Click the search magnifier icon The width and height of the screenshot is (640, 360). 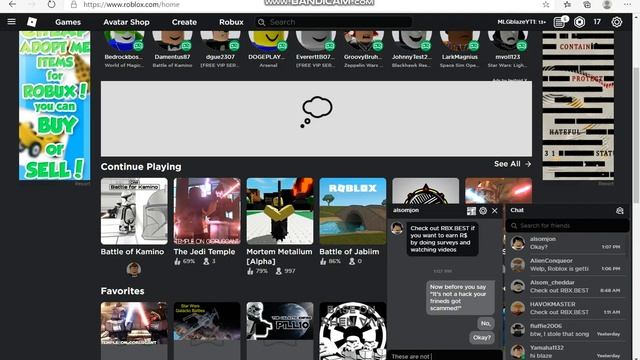click(x=262, y=22)
